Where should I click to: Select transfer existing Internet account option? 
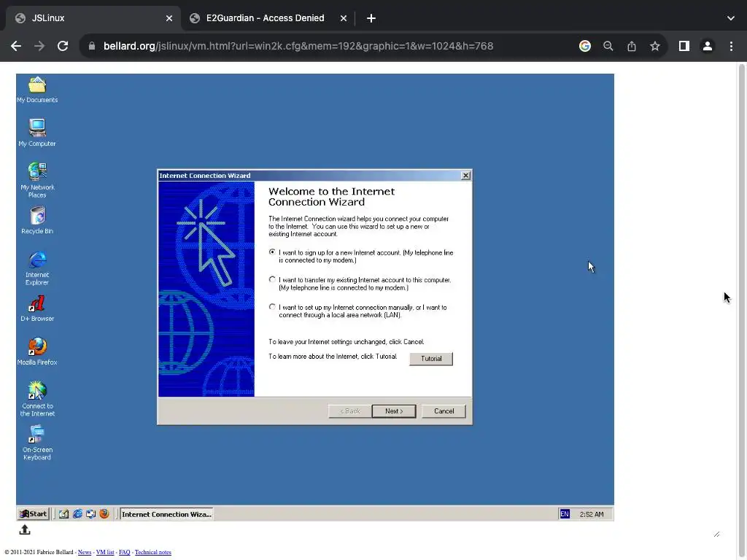click(272, 279)
